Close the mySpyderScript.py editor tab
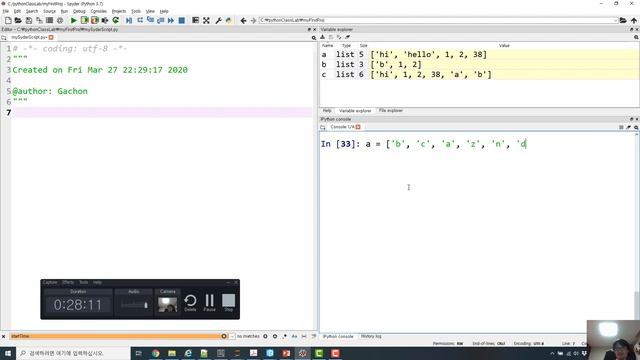This screenshot has width=640, height=360. pos(51,37)
